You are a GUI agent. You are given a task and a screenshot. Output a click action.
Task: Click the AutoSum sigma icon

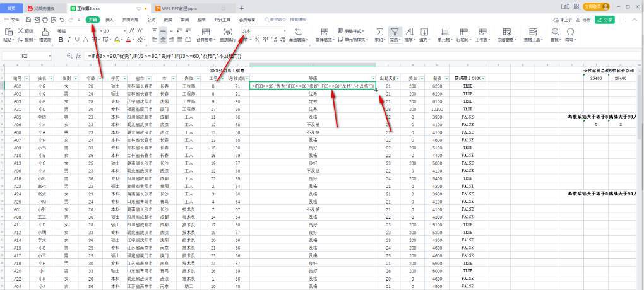[x=380, y=32]
